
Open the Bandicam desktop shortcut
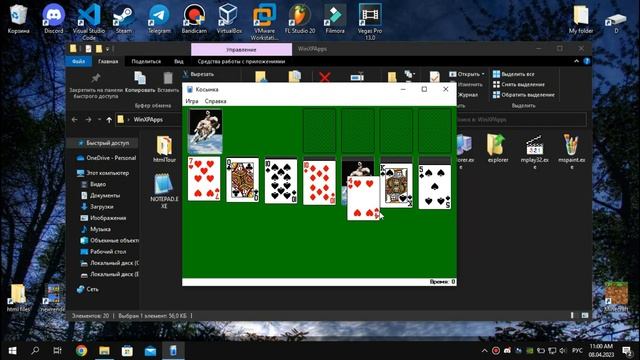coord(194,18)
